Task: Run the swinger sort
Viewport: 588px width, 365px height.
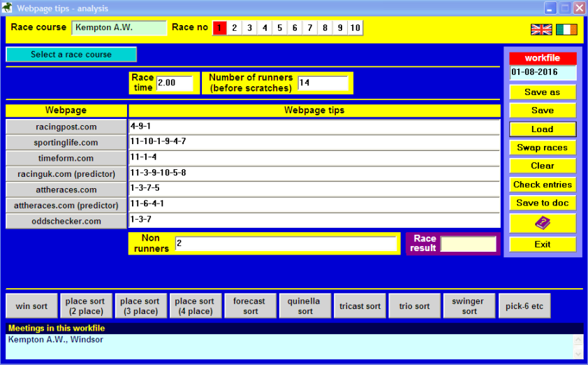Action: (x=469, y=306)
